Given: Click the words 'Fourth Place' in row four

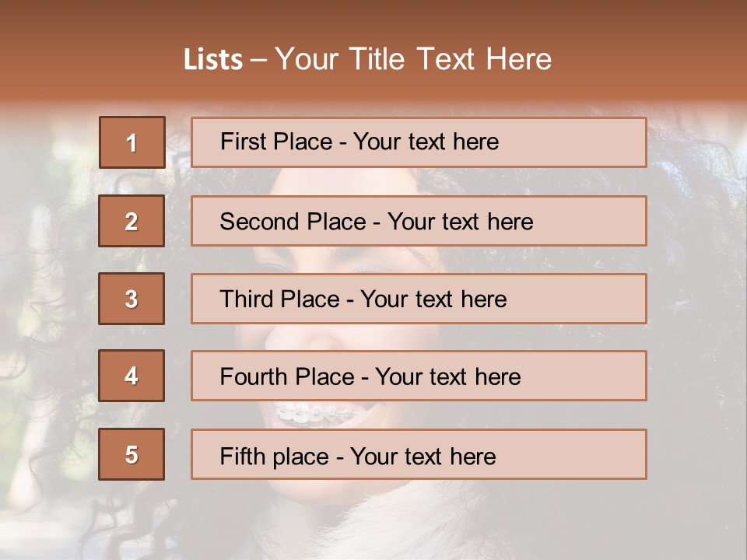Looking at the screenshot, I should coord(287,376).
